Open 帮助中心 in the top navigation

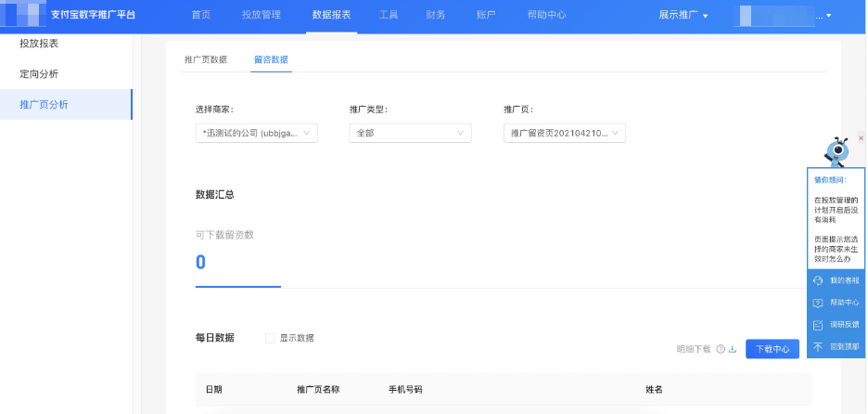pos(546,15)
